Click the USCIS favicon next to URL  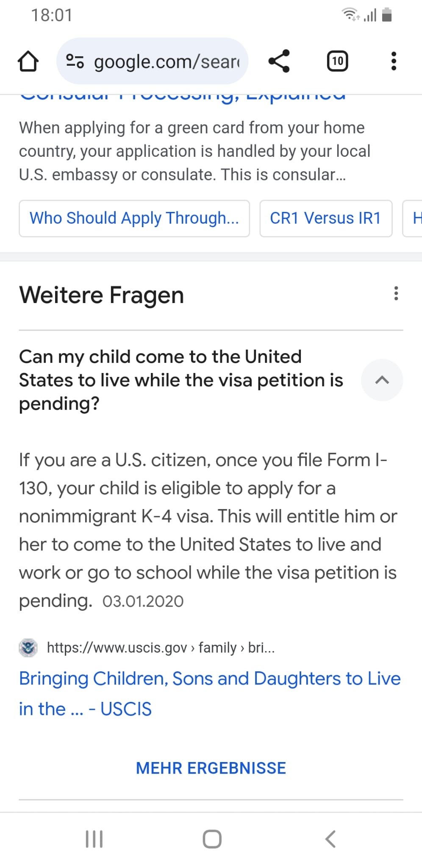[x=28, y=648]
